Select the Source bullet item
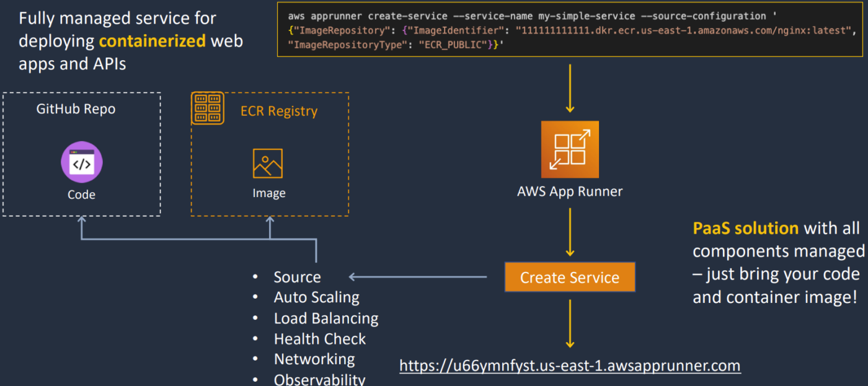Screen dimensions: 868x386 pyautogui.click(x=297, y=277)
